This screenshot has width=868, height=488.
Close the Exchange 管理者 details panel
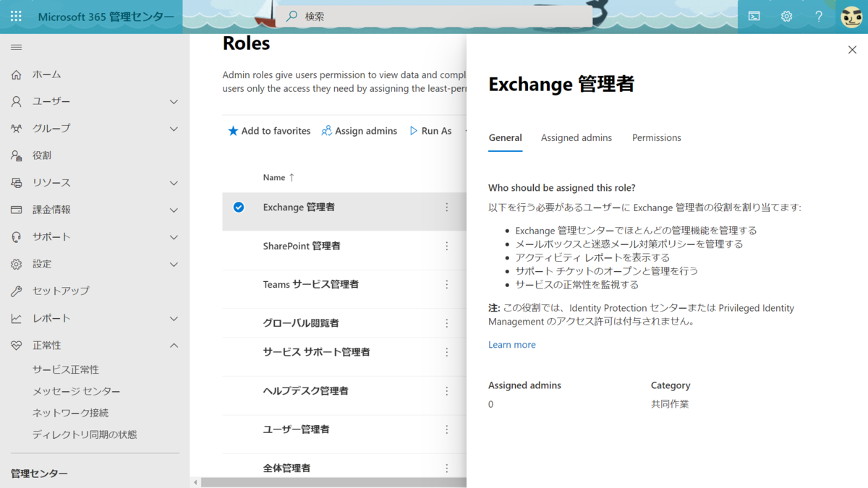coord(852,50)
